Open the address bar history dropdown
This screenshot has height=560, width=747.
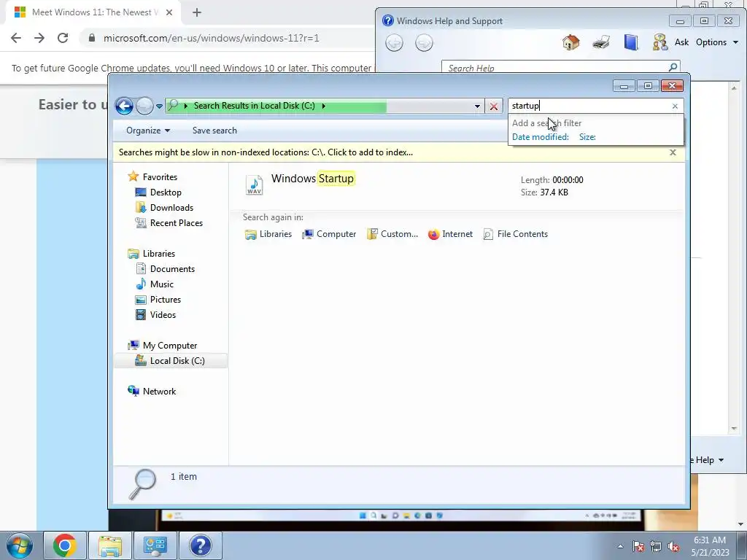tap(477, 106)
